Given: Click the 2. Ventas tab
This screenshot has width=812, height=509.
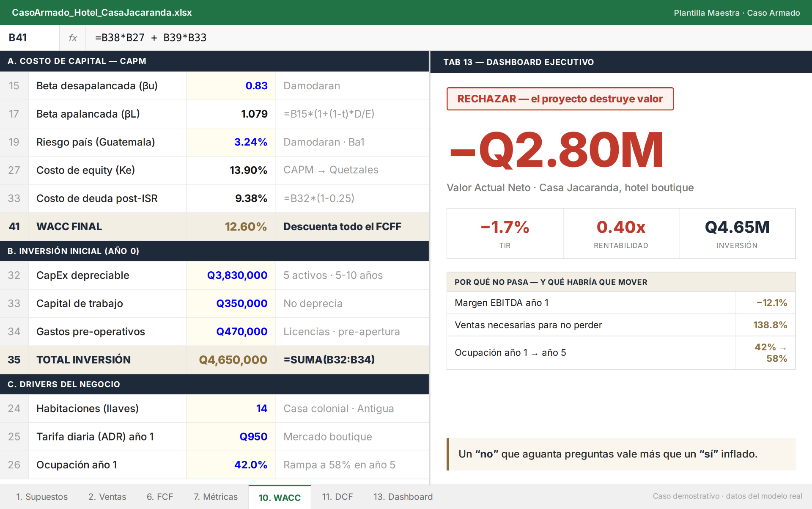Looking at the screenshot, I should tap(107, 497).
